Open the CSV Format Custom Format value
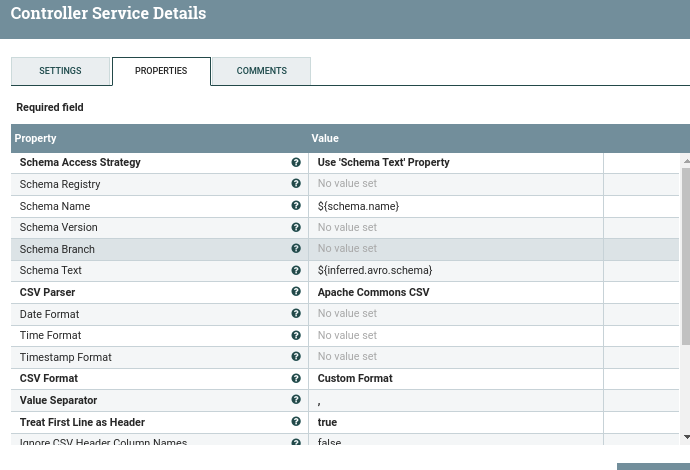The height and width of the screenshot is (470, 690). [455, 378]
